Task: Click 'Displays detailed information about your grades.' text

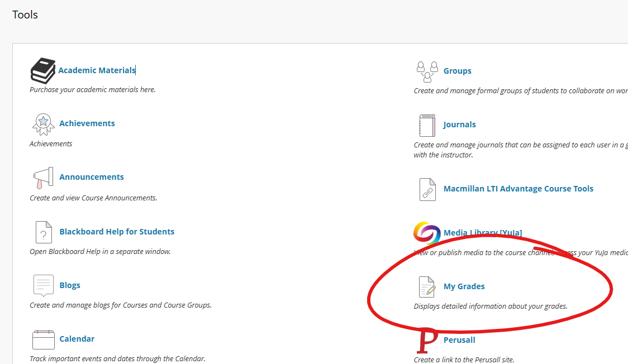Action: point(491,306)
